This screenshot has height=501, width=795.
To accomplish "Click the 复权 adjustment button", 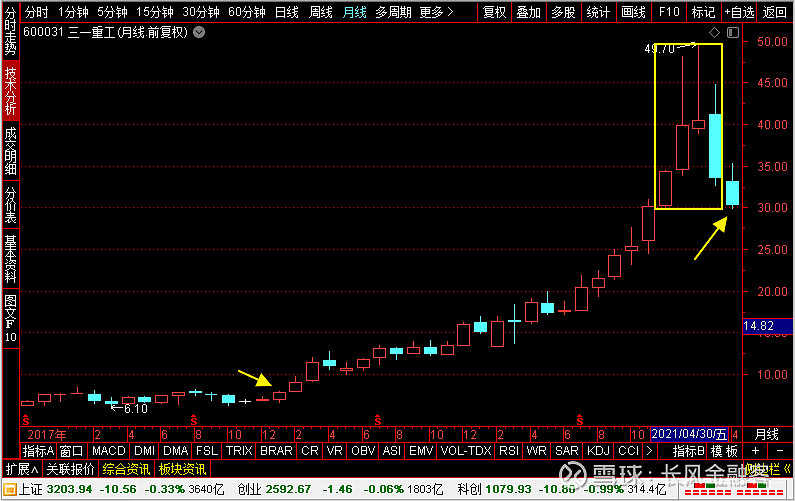I will pyautogui.click(x=495, y=12).
